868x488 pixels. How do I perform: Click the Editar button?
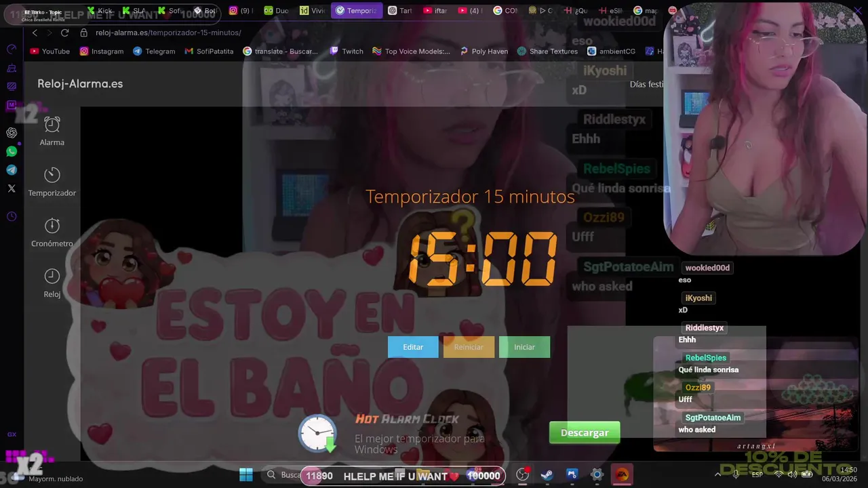pyautogui.click(x=413, y=347)
